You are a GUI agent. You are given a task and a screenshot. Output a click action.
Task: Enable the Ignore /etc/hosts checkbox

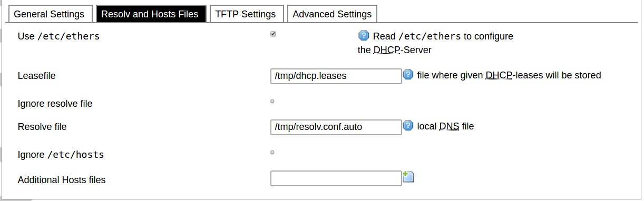(x=272, y=152)
